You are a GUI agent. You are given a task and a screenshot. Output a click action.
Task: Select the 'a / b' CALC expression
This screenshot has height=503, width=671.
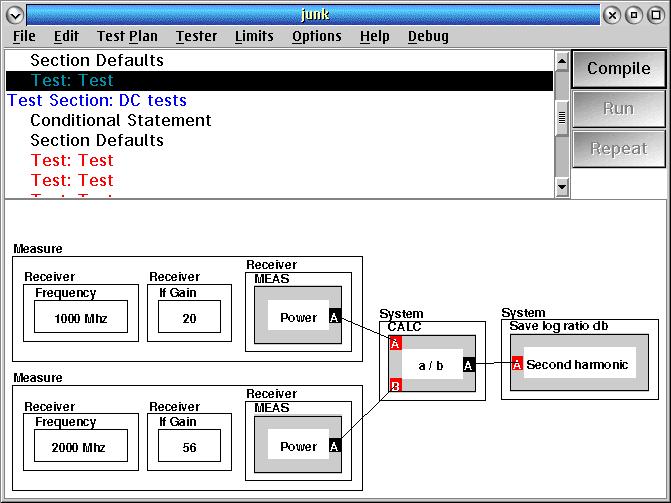(x=432, y=364)
